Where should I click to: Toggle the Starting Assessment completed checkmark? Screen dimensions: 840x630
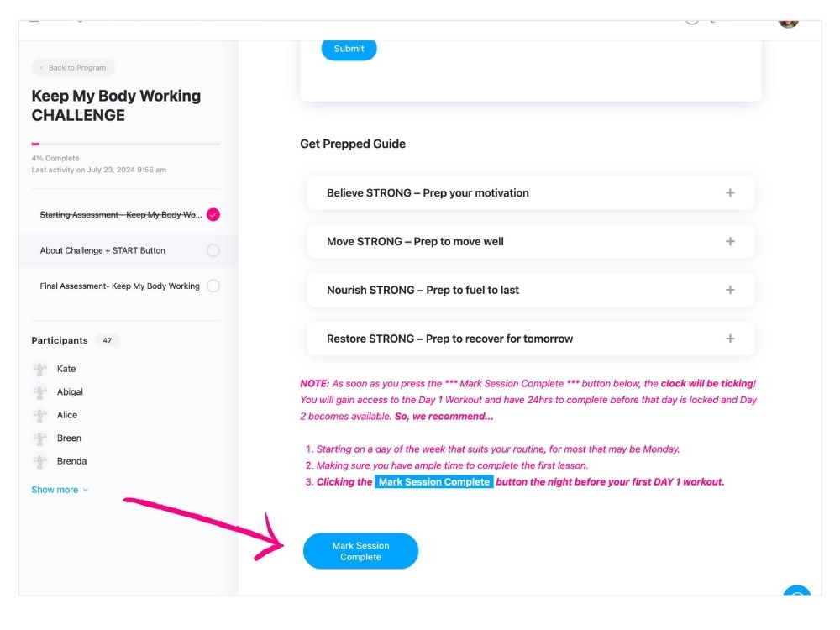click(x=213, y=215)
